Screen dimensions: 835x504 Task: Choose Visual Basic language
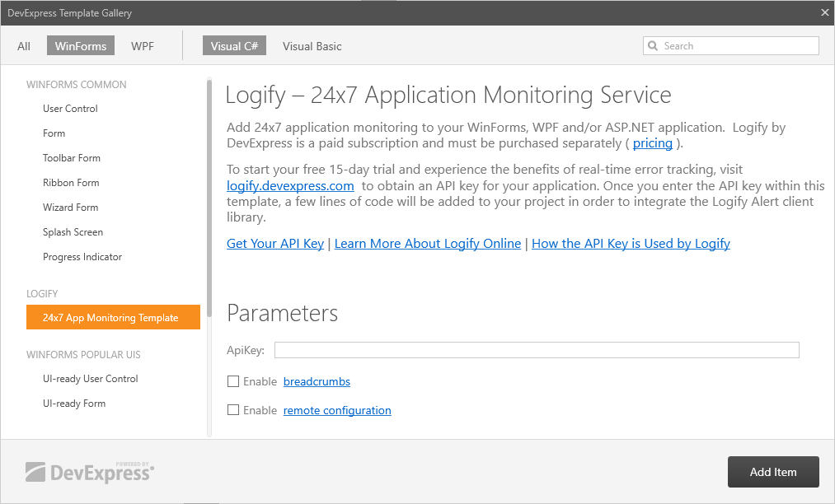click(312, 46)
